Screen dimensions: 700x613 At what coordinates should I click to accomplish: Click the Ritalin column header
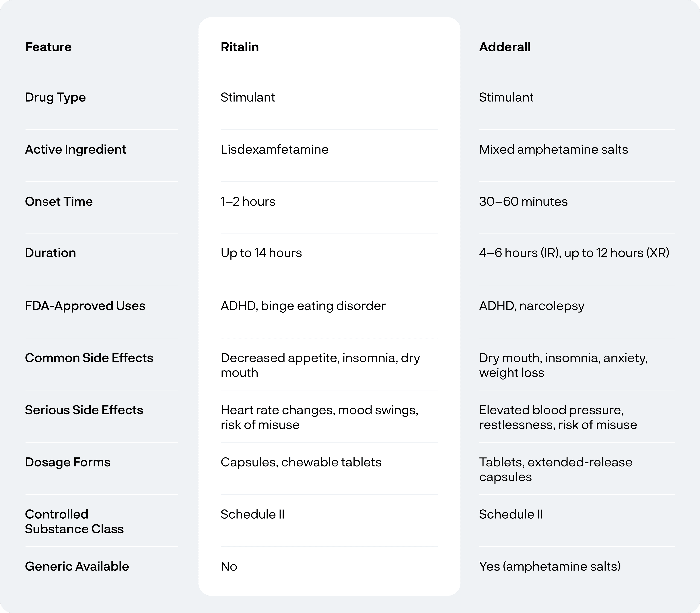point(240,47)
